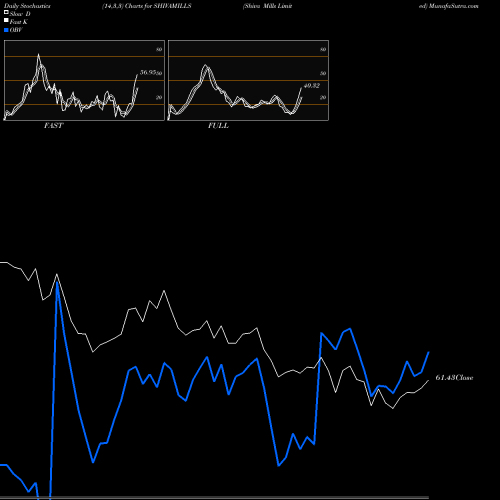500x500 pixels.
Task: Click the FULL chart label
Action: coord(218,126)
